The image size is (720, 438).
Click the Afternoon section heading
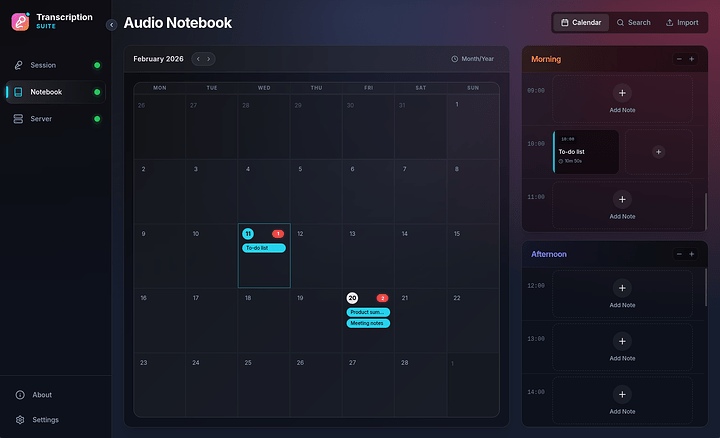(x=549, y=254)
